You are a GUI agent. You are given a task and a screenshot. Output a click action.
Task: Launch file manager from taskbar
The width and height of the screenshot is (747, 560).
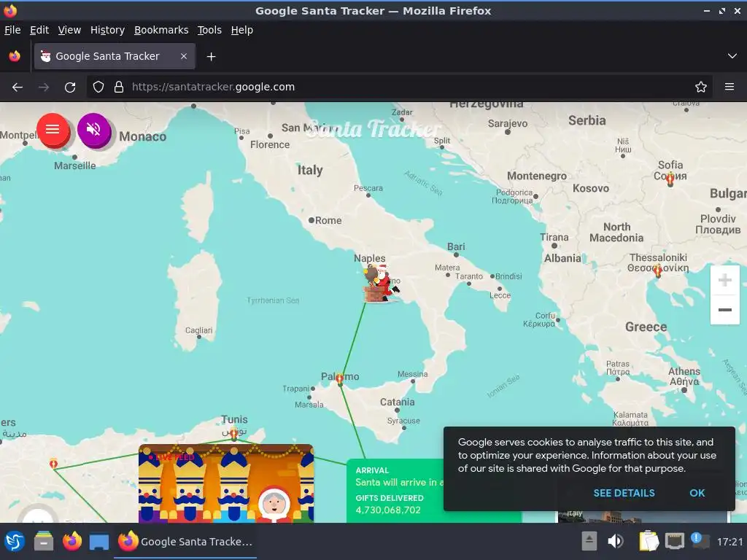tap(43, 542)
